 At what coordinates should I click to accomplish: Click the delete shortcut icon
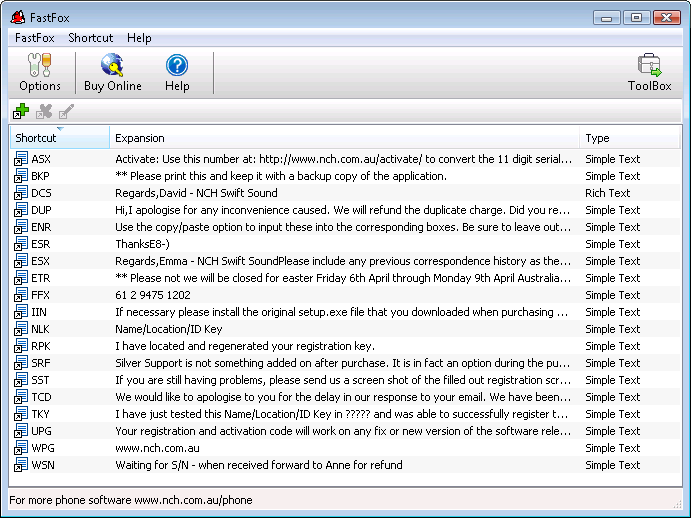pos(44,111)
